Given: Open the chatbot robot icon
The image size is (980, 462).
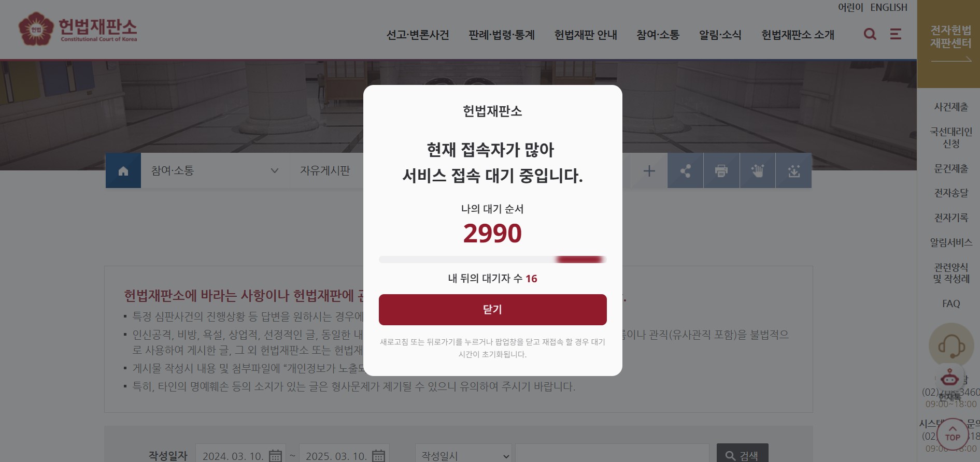Looking at the screenshot, I should point(949,378).
